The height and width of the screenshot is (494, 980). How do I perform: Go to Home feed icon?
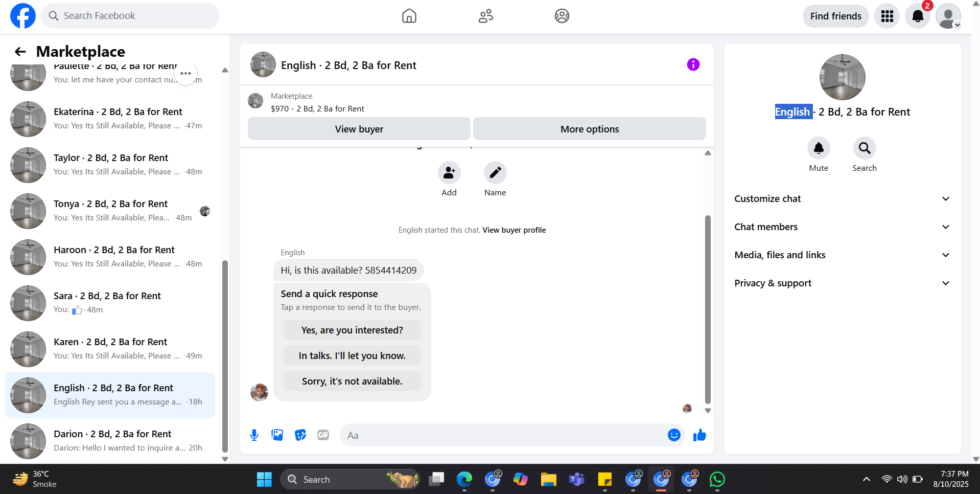tap(409, 16)
